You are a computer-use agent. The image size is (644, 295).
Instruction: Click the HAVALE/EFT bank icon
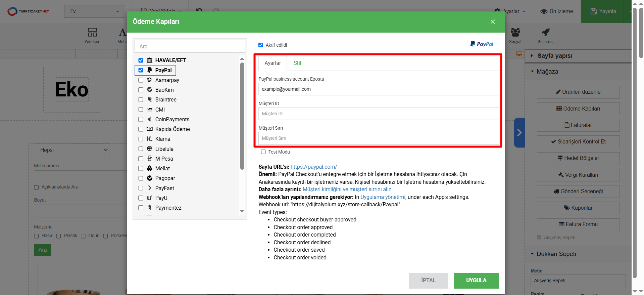[x=150, y=60]
